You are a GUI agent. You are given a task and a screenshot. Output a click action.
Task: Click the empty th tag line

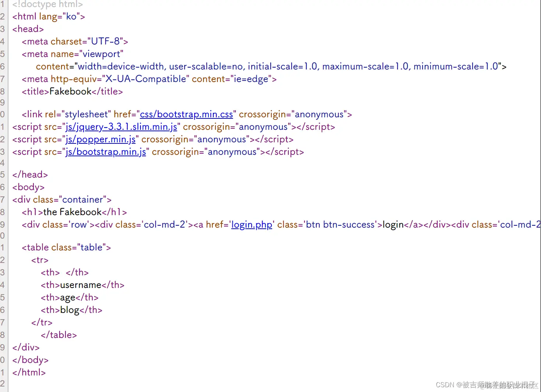click(x=65, y=272)
